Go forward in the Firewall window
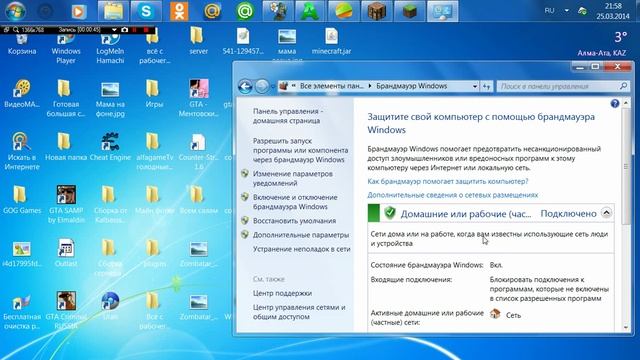This screenshot has height=360, width=640. (x=262, y=86)
